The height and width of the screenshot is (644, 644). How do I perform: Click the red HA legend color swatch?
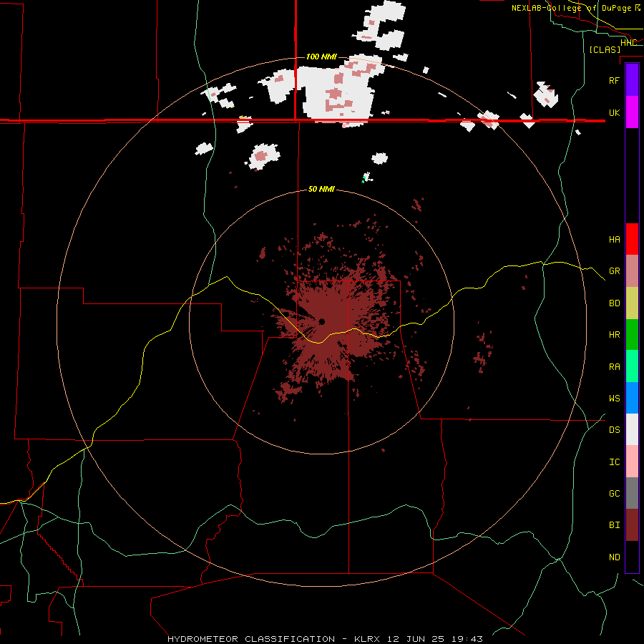[x=632, y=239]
